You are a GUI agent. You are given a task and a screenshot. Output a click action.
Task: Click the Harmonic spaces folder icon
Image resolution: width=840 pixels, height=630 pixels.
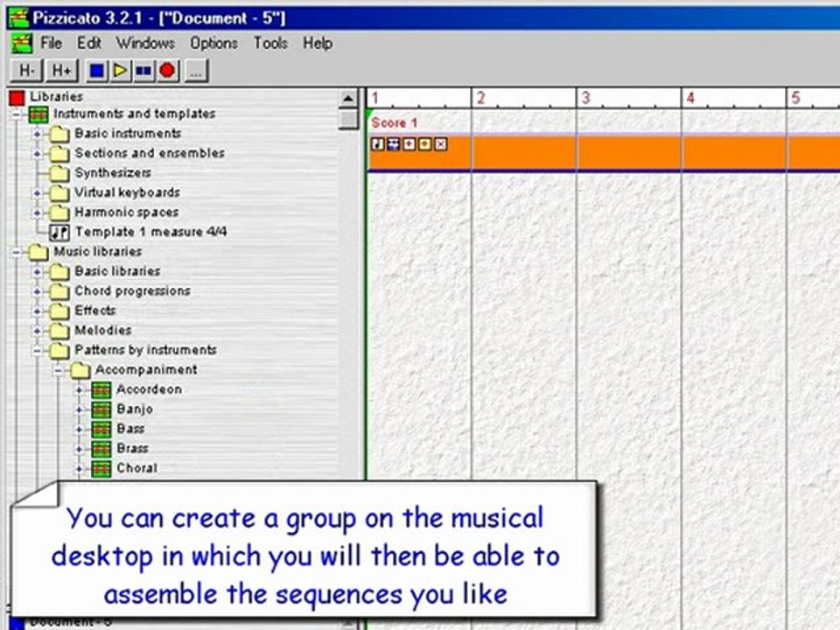59,213
